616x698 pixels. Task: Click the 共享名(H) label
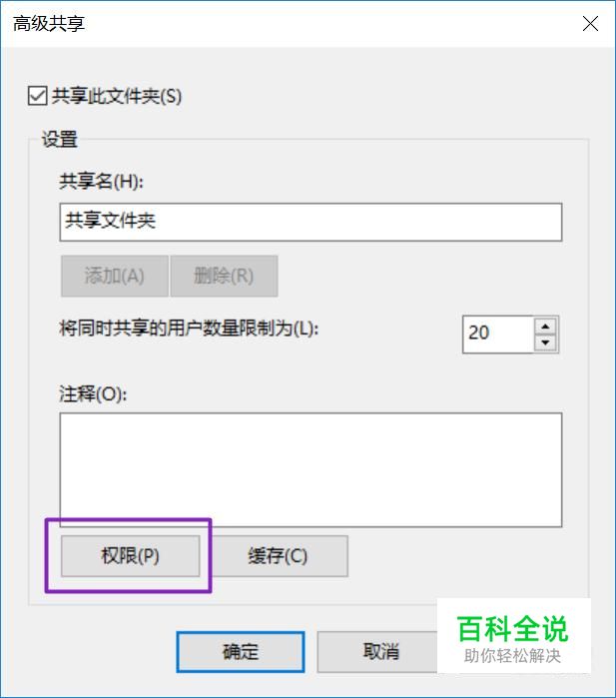click(101, 181)
